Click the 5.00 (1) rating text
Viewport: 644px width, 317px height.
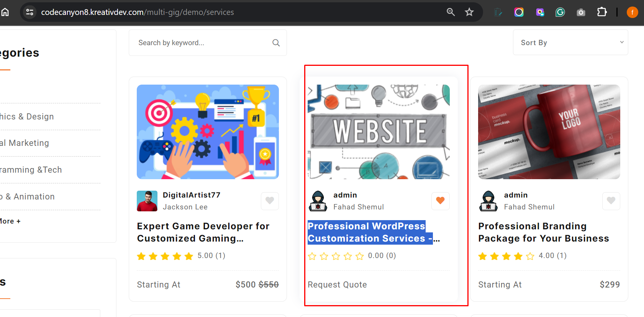(x=211, y=255)
